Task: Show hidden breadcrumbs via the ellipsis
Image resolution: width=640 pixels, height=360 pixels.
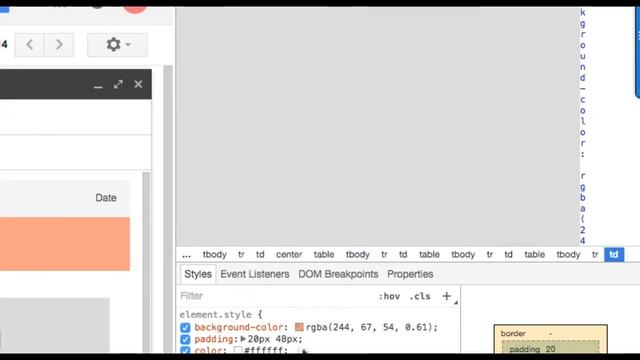Action: (187, 255)
